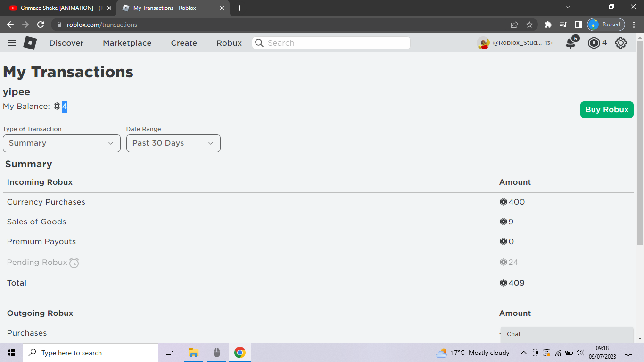Click the Buy Robux button
This screenshot has height=362, width=644.
point(607,109)
